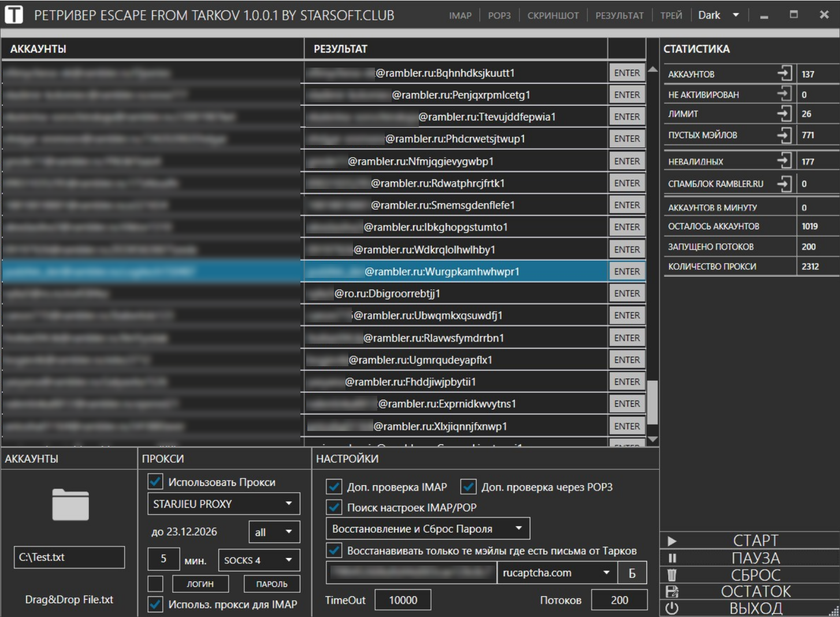Click the folder icon to load accounts file
840x617 pixels.
click(x=70, y=505)
